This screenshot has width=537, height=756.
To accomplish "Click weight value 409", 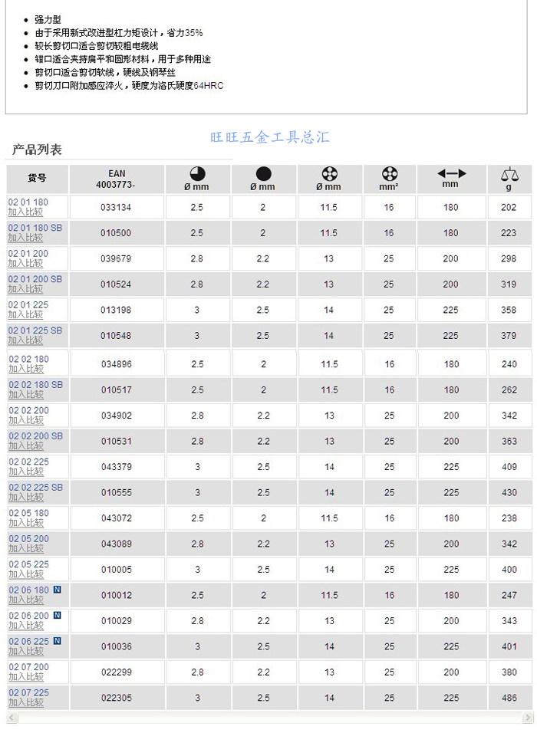I will click(509, 467).
